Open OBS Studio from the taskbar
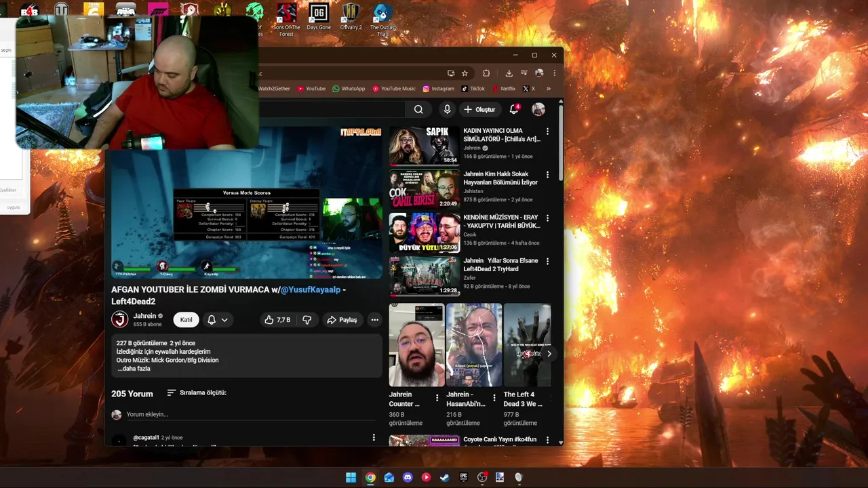The width and height of the screenshot is (868, 488). [482, 477]
